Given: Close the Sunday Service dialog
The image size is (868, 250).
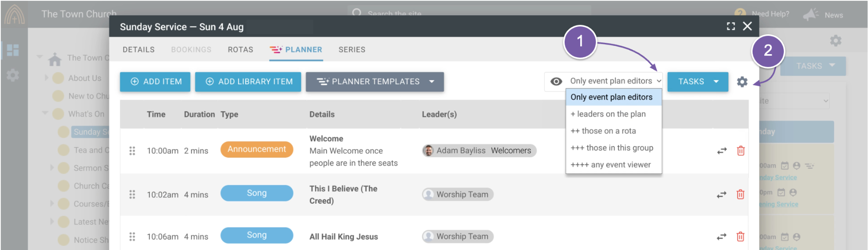Looking at the screenshot, I should [747, 26].
